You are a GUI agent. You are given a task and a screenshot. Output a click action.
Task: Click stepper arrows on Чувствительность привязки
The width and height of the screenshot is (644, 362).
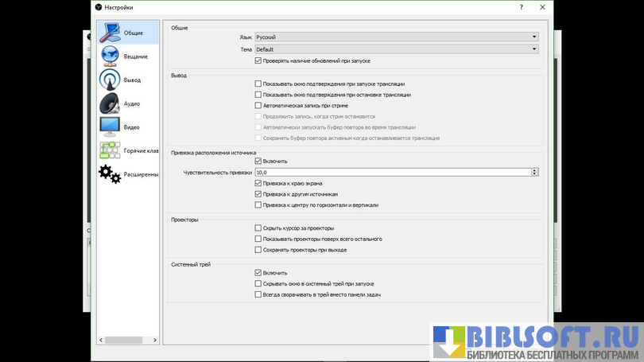pyautogui.click(x=534, y=172)
